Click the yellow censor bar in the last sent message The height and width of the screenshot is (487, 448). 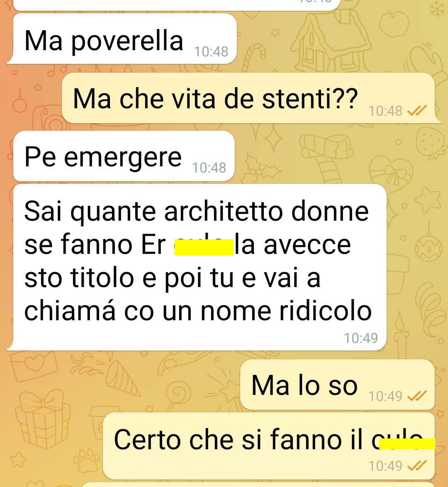407,444
